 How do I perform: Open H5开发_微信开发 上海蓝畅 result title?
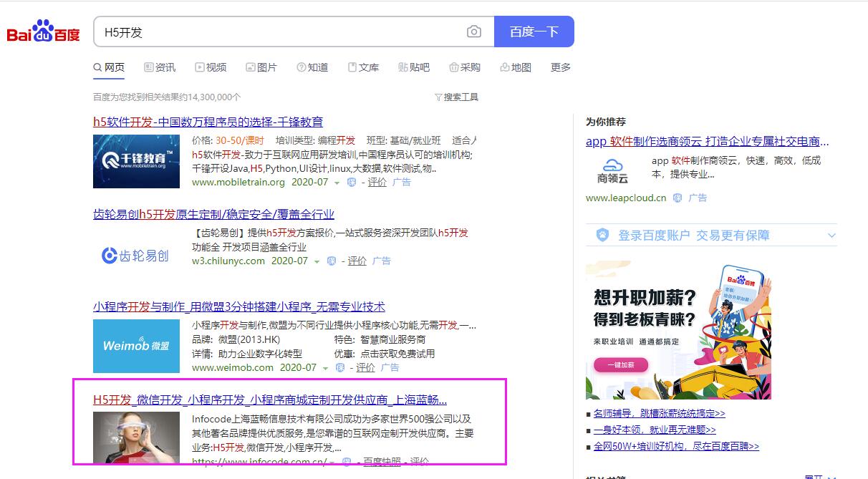coord(270,400)
